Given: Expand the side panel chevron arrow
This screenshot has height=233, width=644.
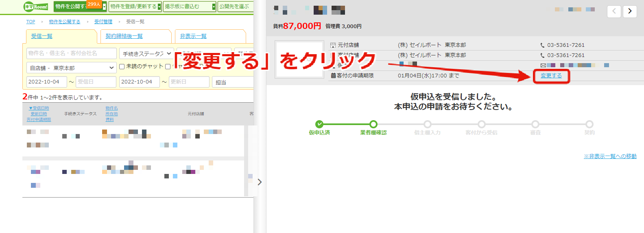Looking at the screenshot, I should [260, 182].
